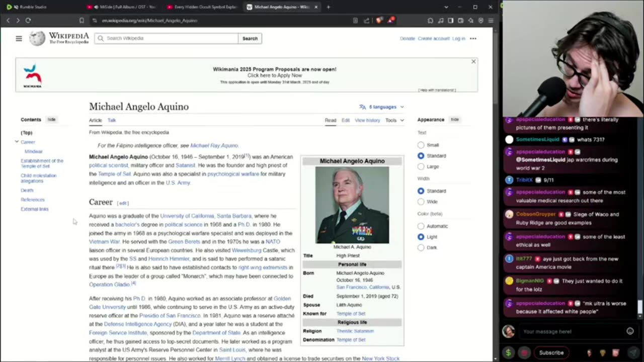Click the Create account link

pyautogui.click(x=433, y=38)
